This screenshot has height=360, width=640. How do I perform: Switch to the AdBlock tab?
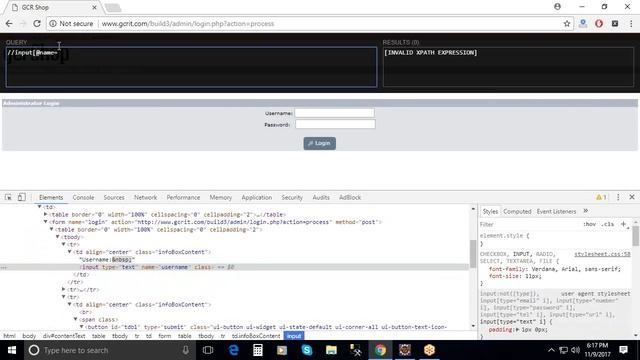click(350, 197)
